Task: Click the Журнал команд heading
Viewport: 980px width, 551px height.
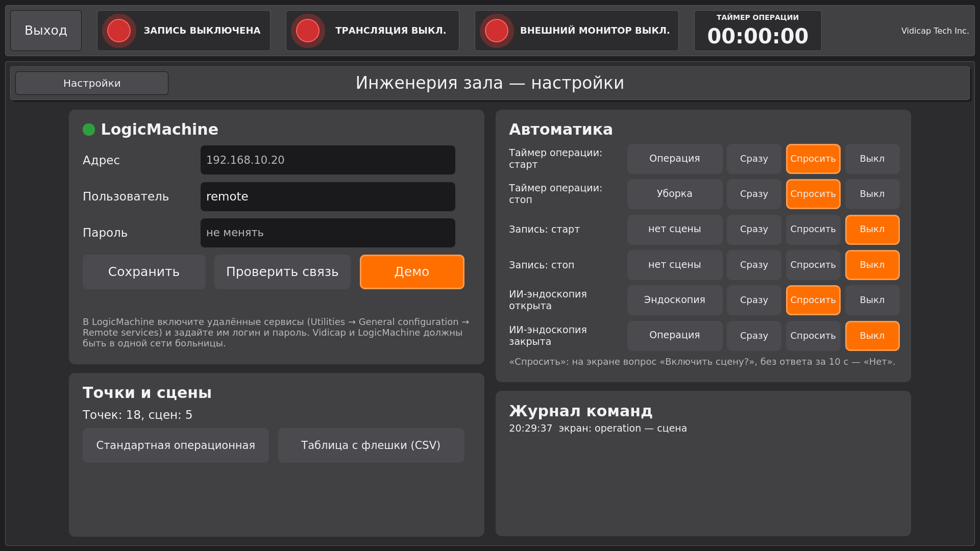Action: point(580,411)
